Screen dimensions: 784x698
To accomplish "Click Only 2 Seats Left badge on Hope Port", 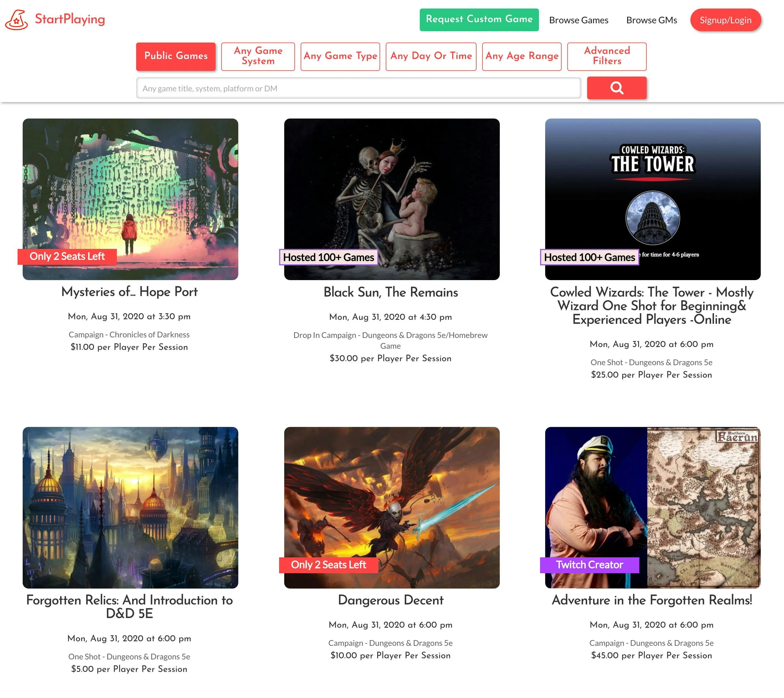I will [x=67, y=257].
